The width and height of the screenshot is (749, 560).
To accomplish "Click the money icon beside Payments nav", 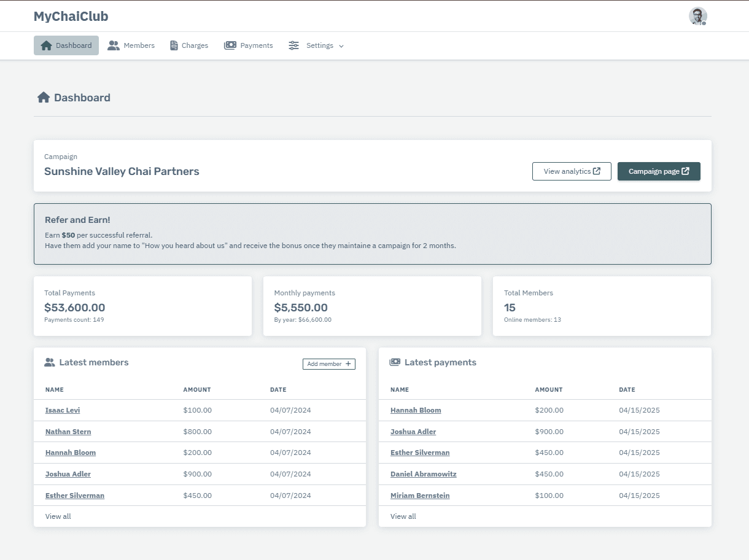I will tap(230, 45).
